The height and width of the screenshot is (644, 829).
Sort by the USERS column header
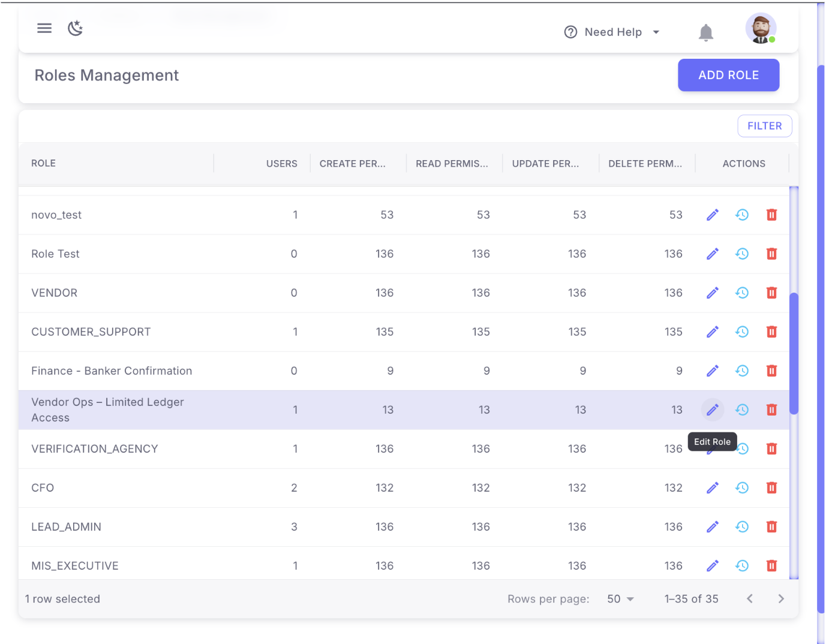click(281, 164)
